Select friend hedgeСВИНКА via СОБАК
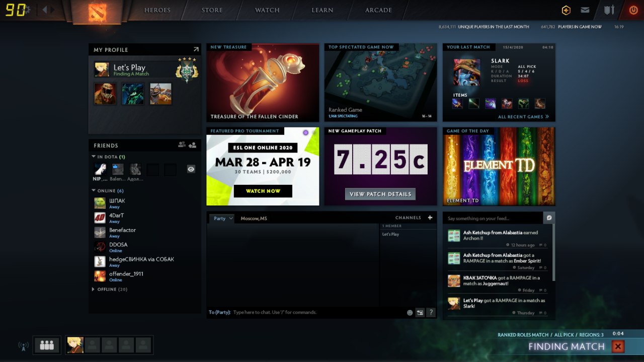The image size is (644, 362). (144, 261)
